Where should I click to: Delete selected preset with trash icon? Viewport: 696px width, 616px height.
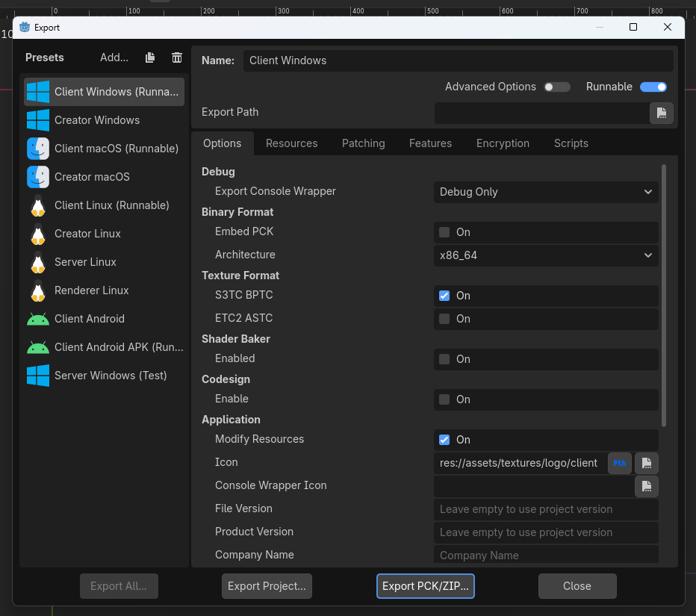177,57
